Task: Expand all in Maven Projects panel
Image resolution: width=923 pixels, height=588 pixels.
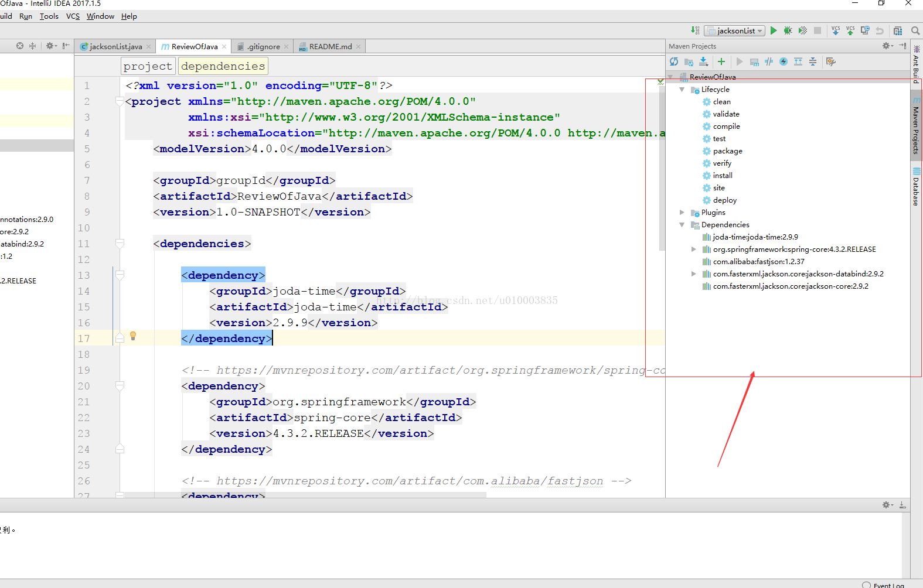Action: click(798, 61)
